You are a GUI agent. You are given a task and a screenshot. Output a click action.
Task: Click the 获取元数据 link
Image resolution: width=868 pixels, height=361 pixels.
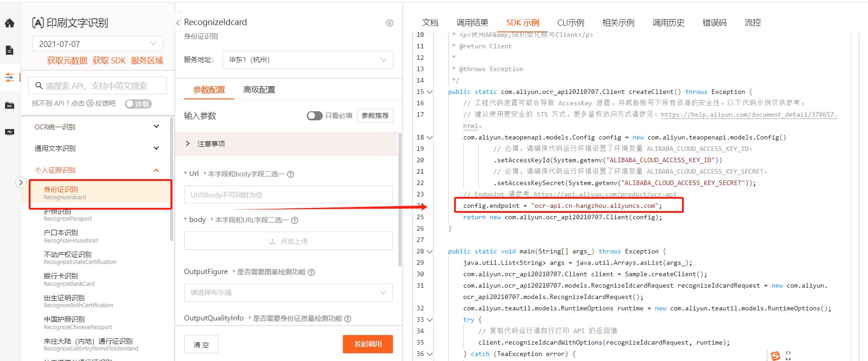click(x=67, y=61)
